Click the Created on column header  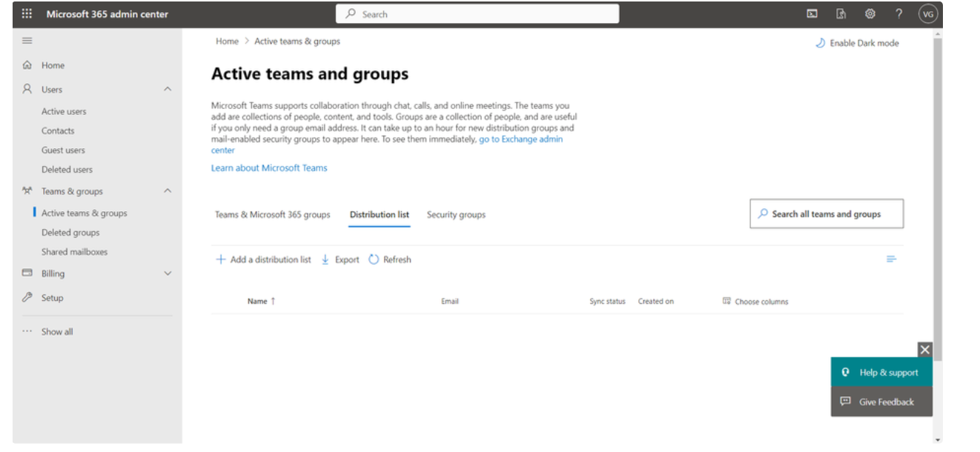pyautogui.click(x=656, y=302)
